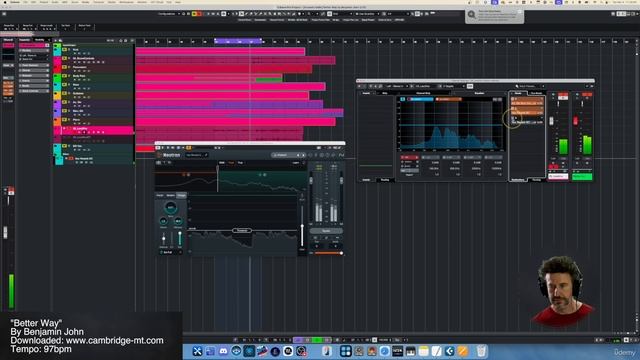Viewport: 640px width, 360px height.
Task: Click the setup window layout icon at top left
Action: [4, 14]
